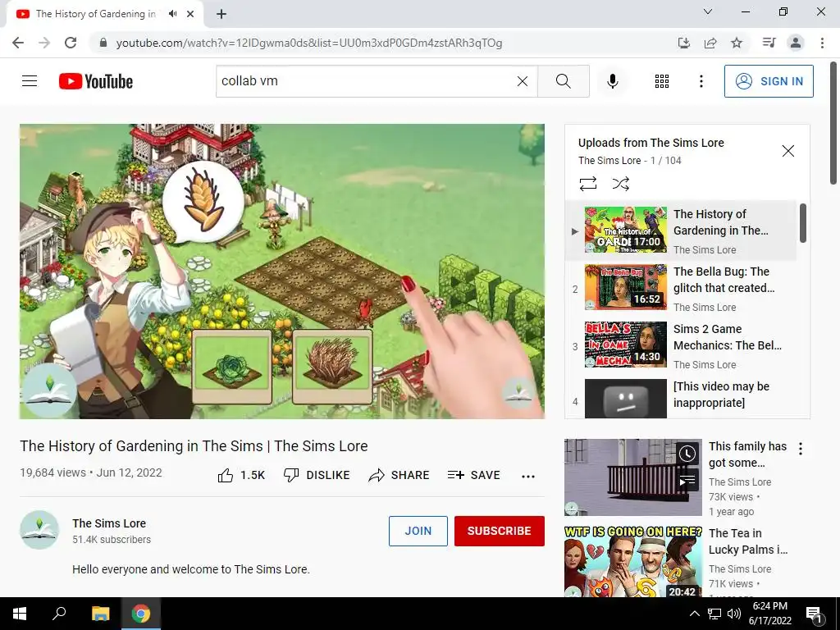Open Chrome media controls icon
The height and width of the screenshot is (630, 840).
click(x=769, y=43)
